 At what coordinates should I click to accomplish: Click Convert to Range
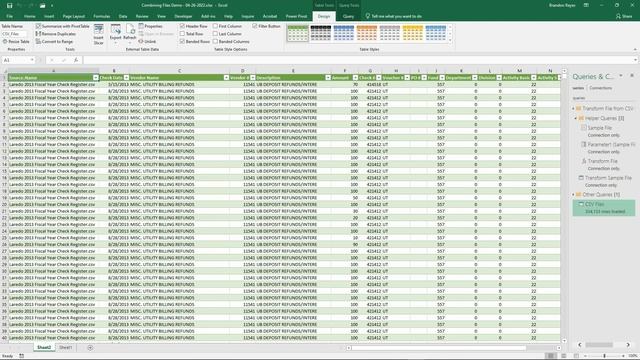[x=54, y=42]
